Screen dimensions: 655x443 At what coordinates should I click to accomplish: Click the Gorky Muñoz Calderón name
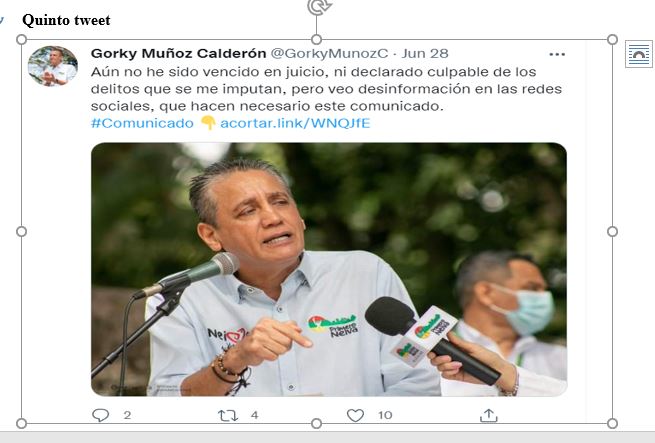coord(178,53)
